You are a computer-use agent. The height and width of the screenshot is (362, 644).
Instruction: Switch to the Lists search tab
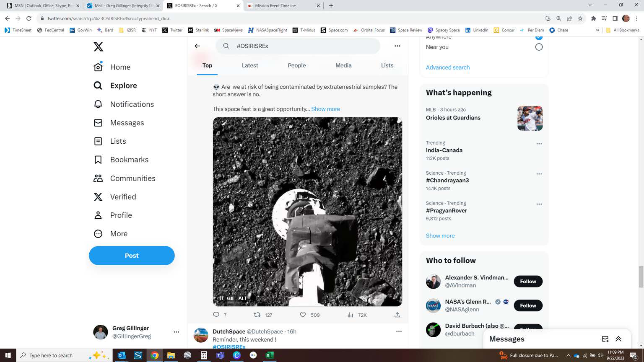pyautogui.click(x=387, y=65)
